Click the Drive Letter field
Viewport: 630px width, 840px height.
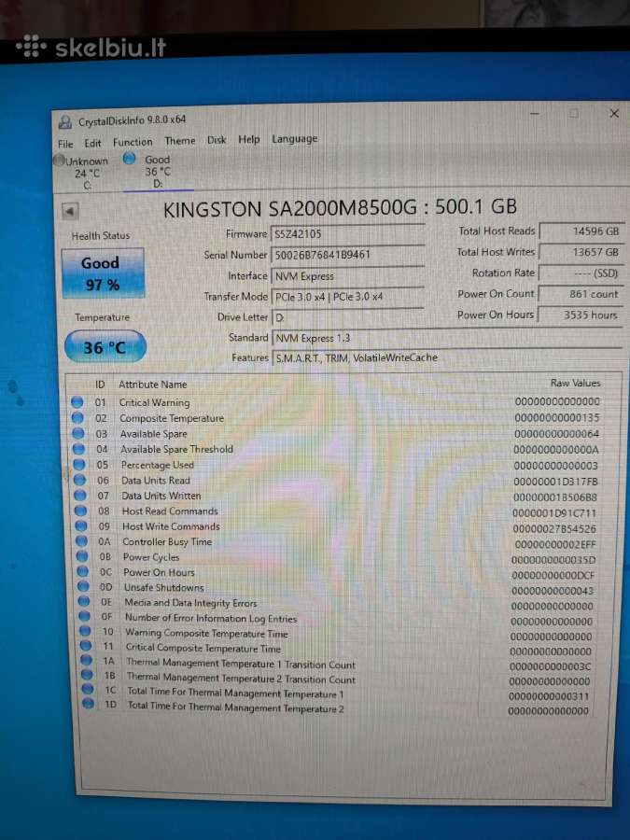pos(348,317)
